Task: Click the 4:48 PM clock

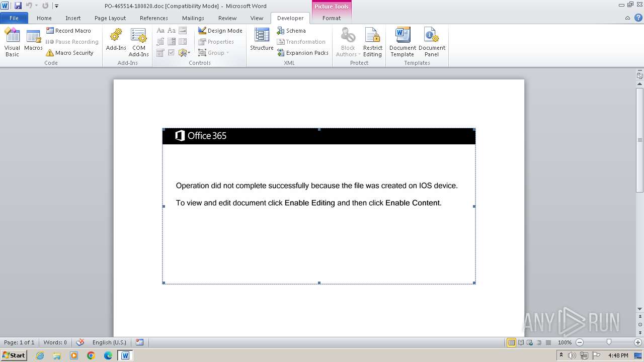Action: (x=618, y=355)
